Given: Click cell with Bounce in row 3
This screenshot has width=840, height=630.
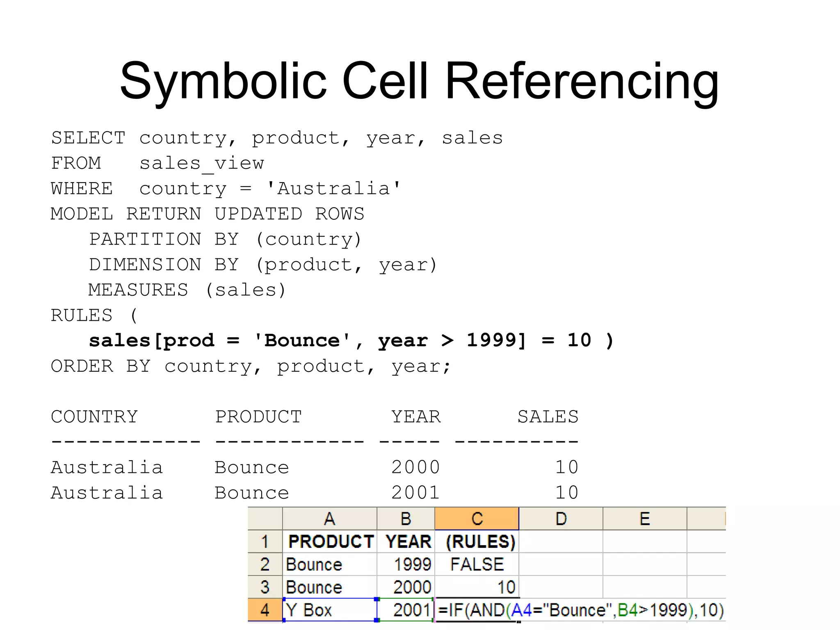Looking at the screenshot, I should [330, 587].
